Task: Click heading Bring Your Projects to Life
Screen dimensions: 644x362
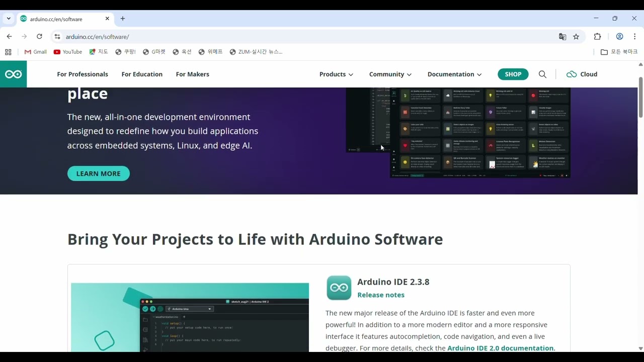Action: click(255, 239)
